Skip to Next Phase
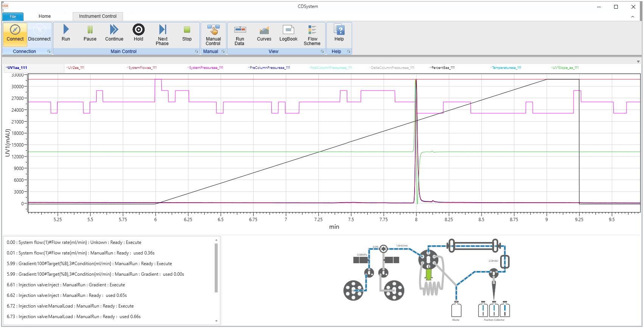This screenshot has height=328, width=644. (162, 35)
